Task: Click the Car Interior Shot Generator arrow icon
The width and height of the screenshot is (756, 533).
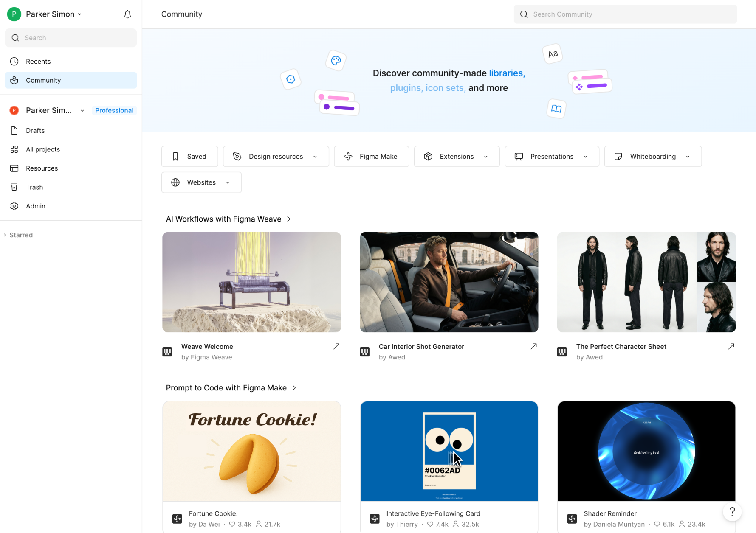Action: [x=534, y=346]
